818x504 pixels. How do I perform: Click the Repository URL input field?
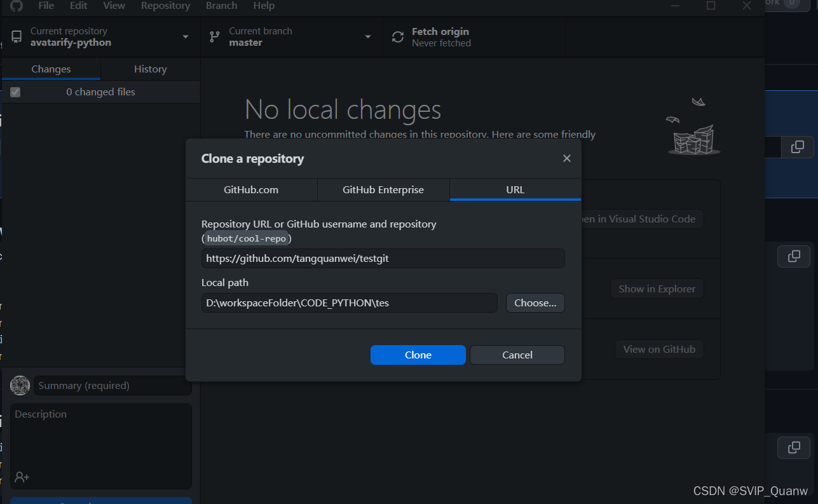click(383, 259)
